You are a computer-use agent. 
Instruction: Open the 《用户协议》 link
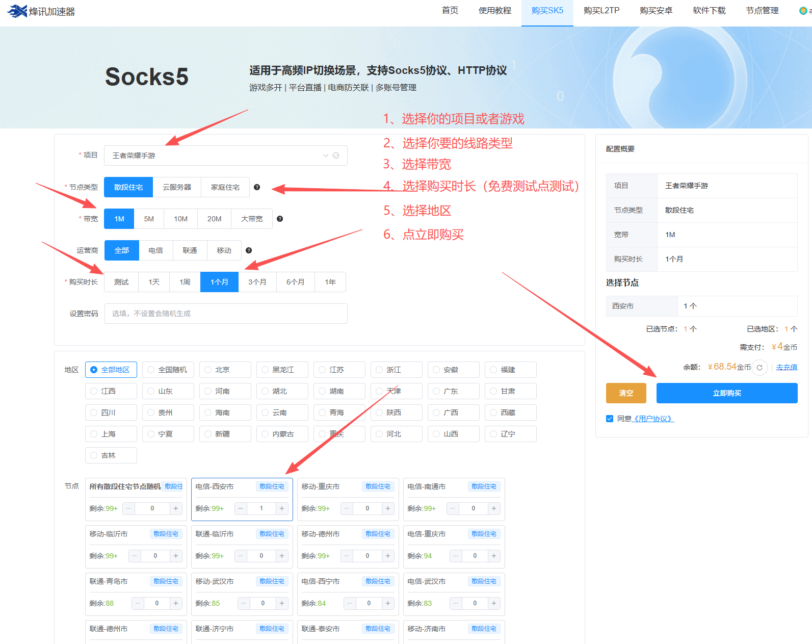pos(653,419)
